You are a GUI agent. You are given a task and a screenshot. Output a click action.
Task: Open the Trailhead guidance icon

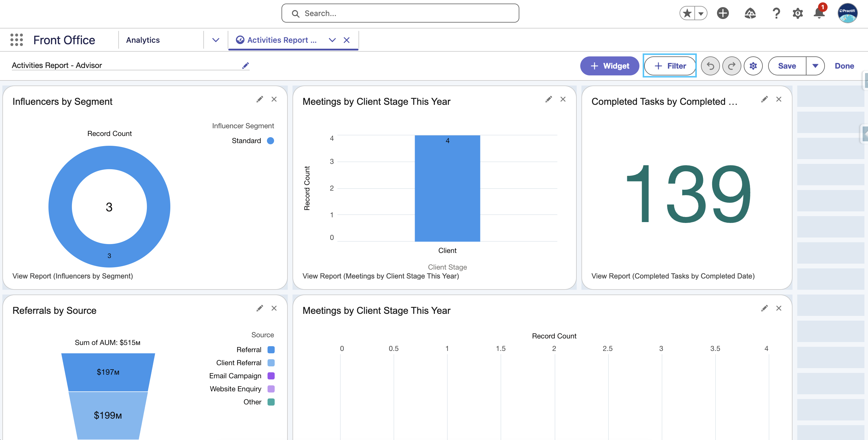750,13
